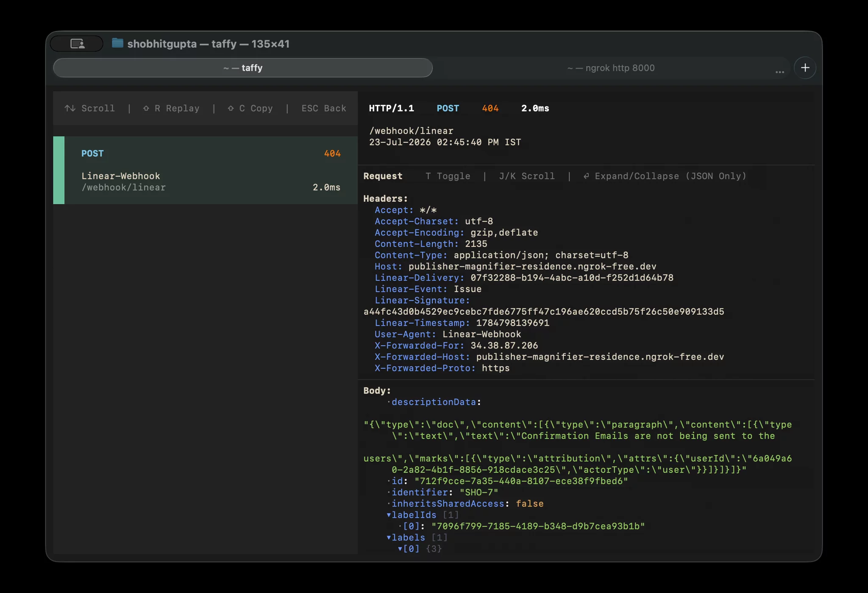
Task: Click the T Toggle hint
Action: tap(448, 176)
